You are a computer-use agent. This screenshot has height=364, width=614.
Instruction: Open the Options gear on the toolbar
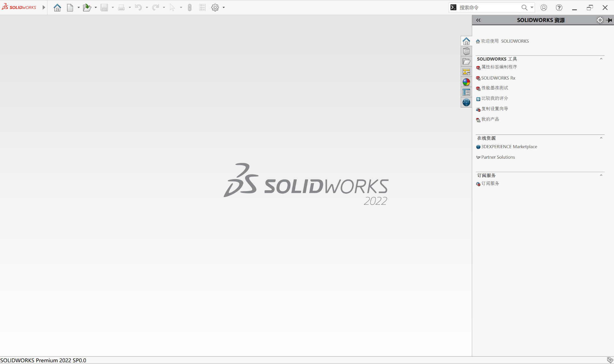(215, 7)
